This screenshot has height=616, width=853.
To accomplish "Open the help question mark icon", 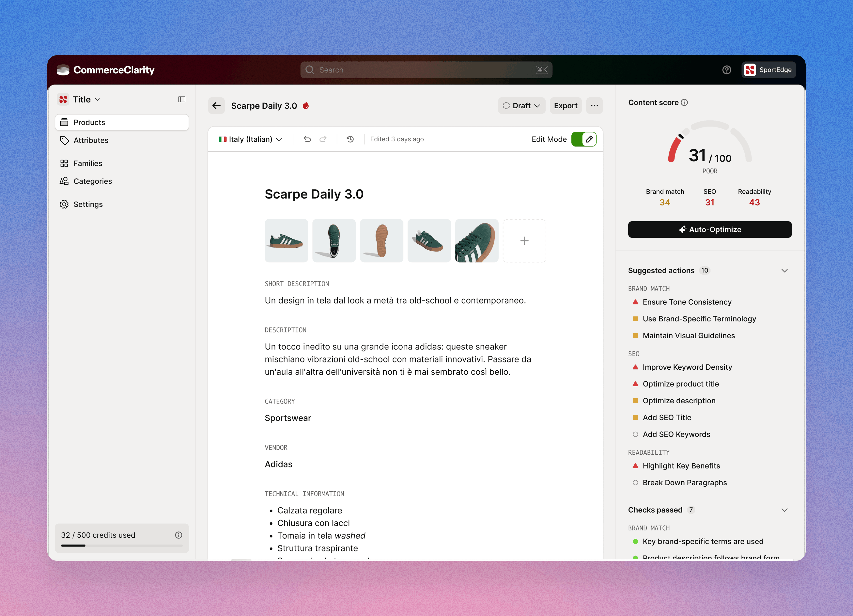I will point(727,70).
